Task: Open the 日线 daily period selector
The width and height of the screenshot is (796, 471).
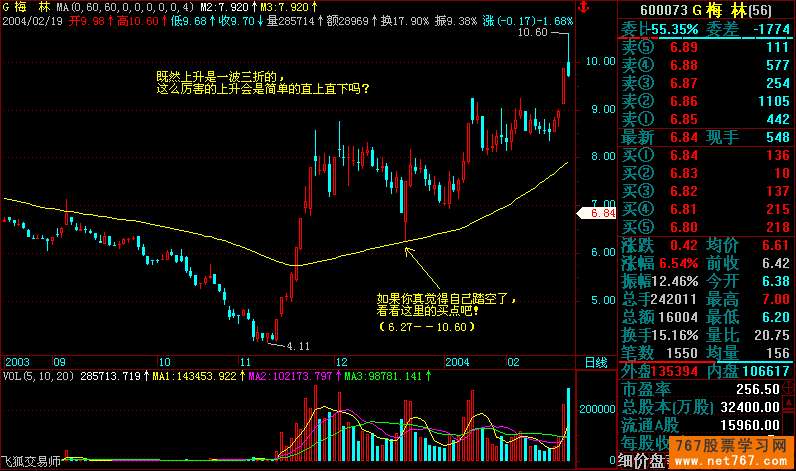Action: [x=595, y=361]
